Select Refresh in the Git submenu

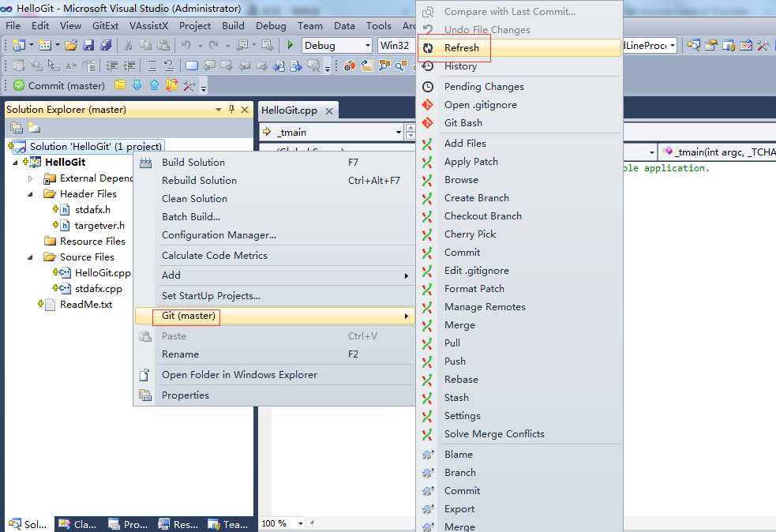tap(519, 48)
